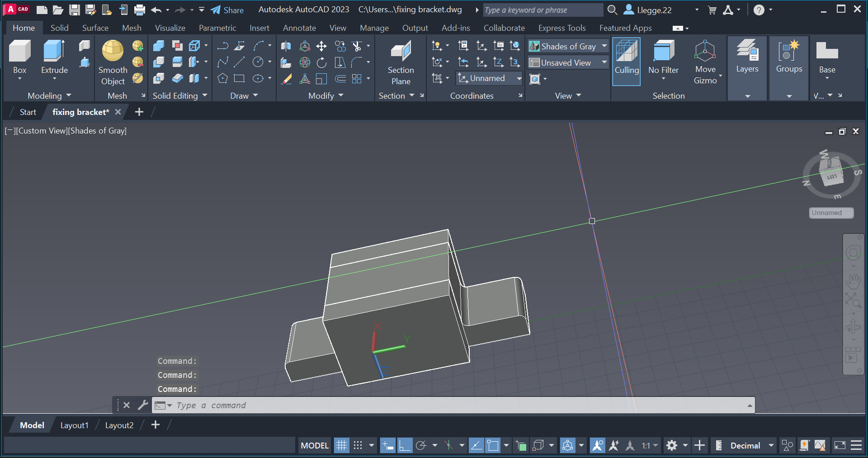Toggle Object Snap Tracking in status bar
Image resolution: width=868 pixels, height=458 pixels.
[476, 445]
